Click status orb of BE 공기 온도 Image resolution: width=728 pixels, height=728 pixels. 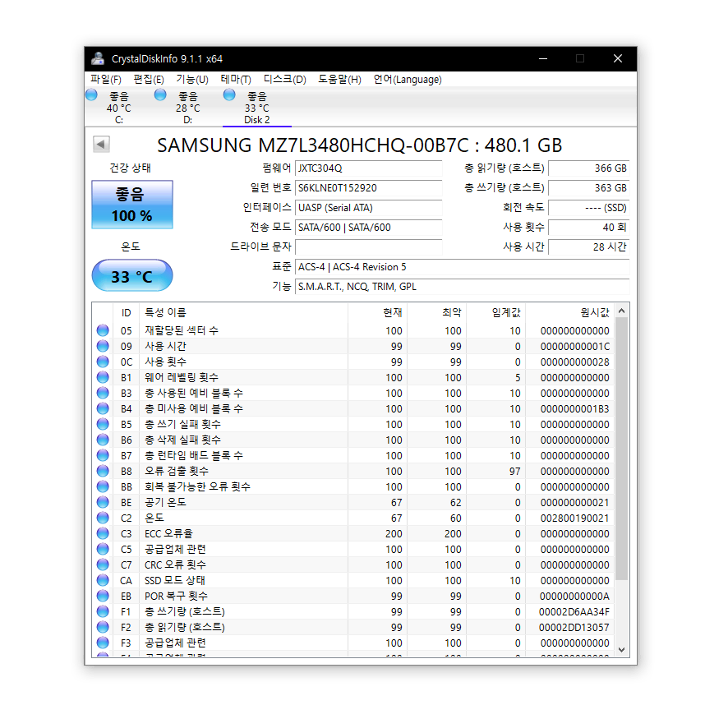point(103,502)
